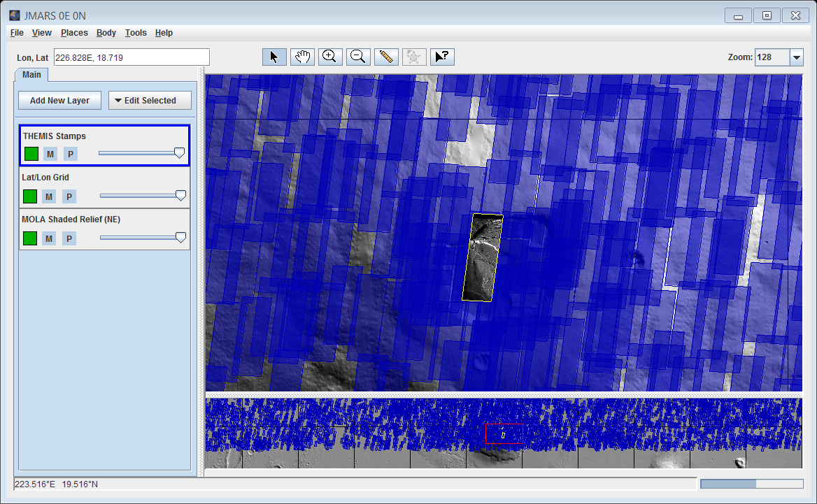
Task: Toggle MOLA Shaded Relief M button
Action: [x=49, y=238]
